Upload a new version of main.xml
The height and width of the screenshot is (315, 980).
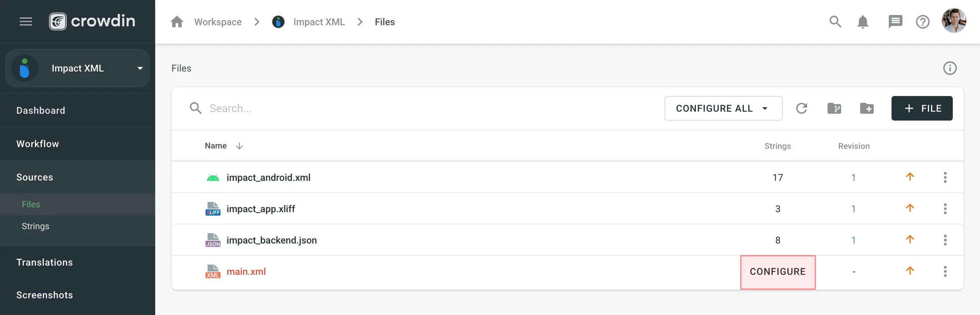pos(910,271)
